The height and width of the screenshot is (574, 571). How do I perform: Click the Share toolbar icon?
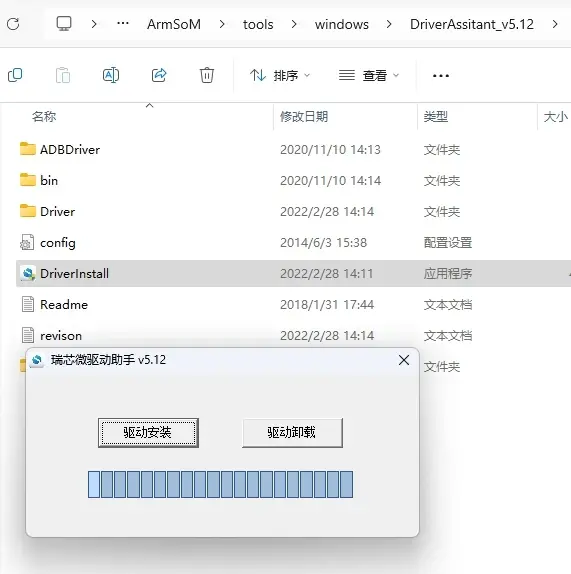coord(159,75)
